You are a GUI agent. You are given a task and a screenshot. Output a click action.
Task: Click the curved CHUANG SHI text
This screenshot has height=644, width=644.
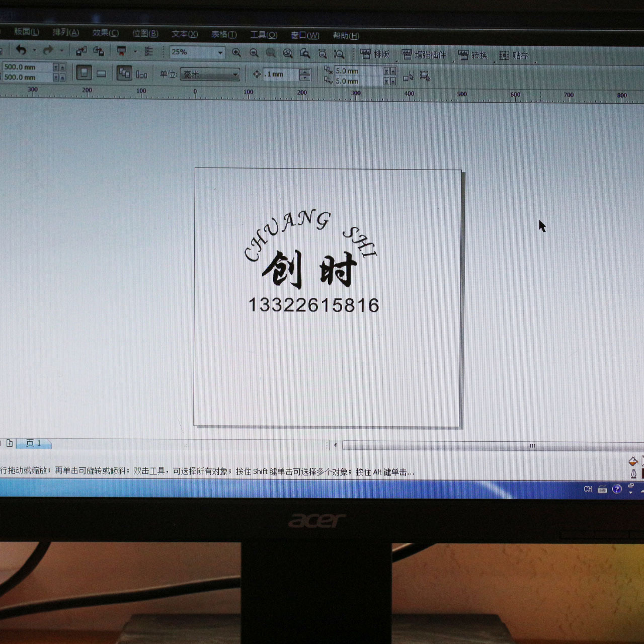310,235
